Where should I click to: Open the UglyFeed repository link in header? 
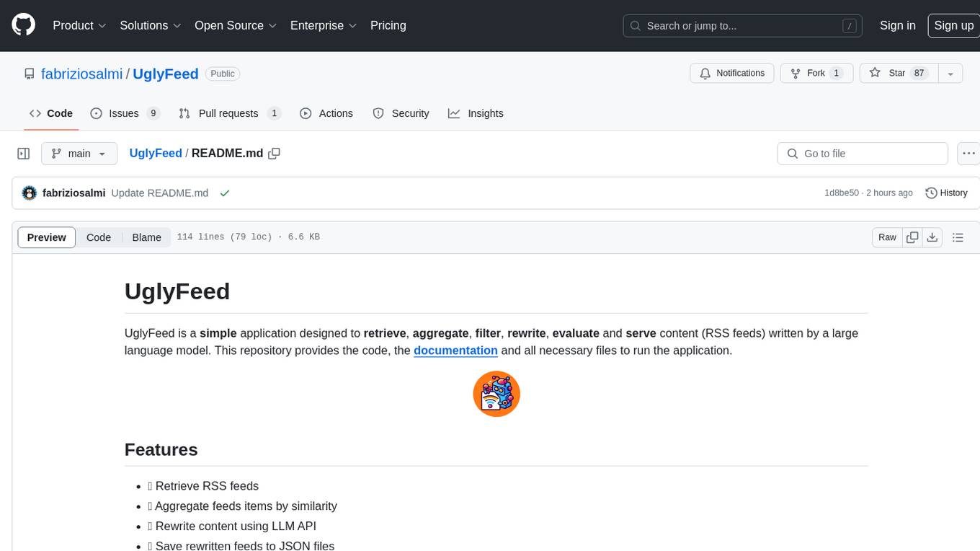[165, 74]
